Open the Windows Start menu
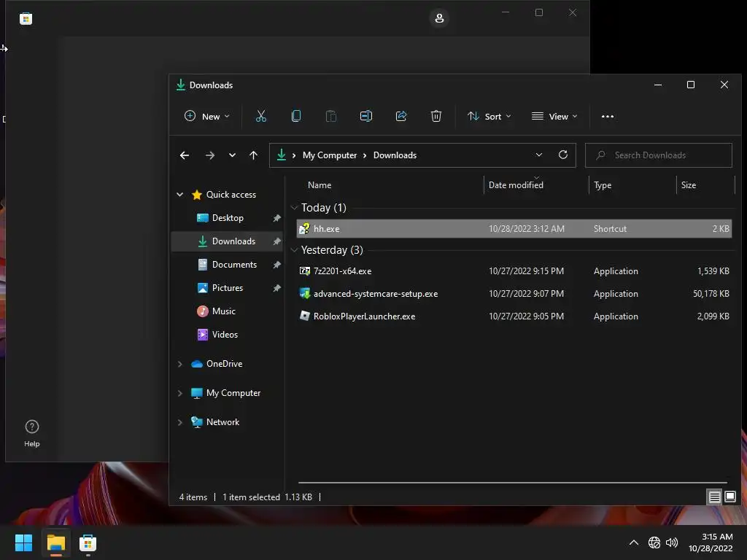Screen dimensions: 747x560 click(23, 542)
